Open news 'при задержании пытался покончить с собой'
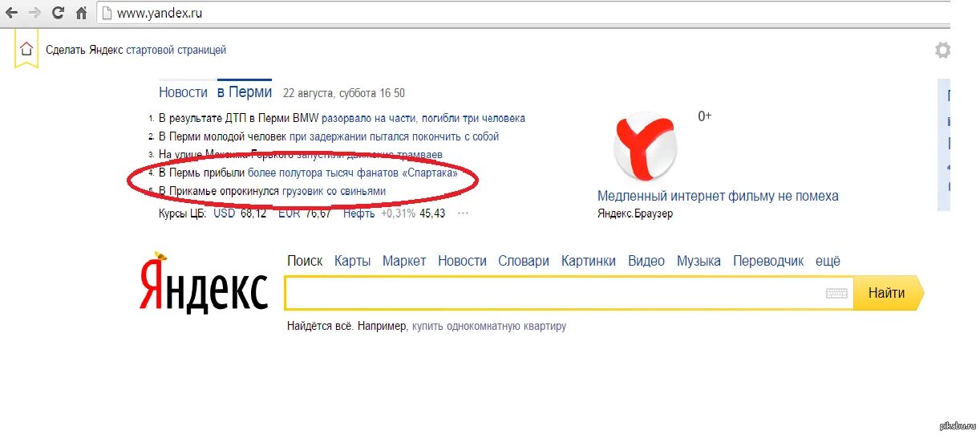 tap(394, 136)
